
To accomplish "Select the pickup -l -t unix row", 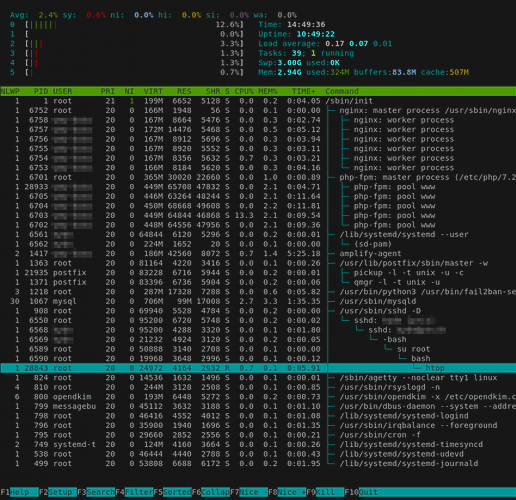I will (x=258, y=273).
